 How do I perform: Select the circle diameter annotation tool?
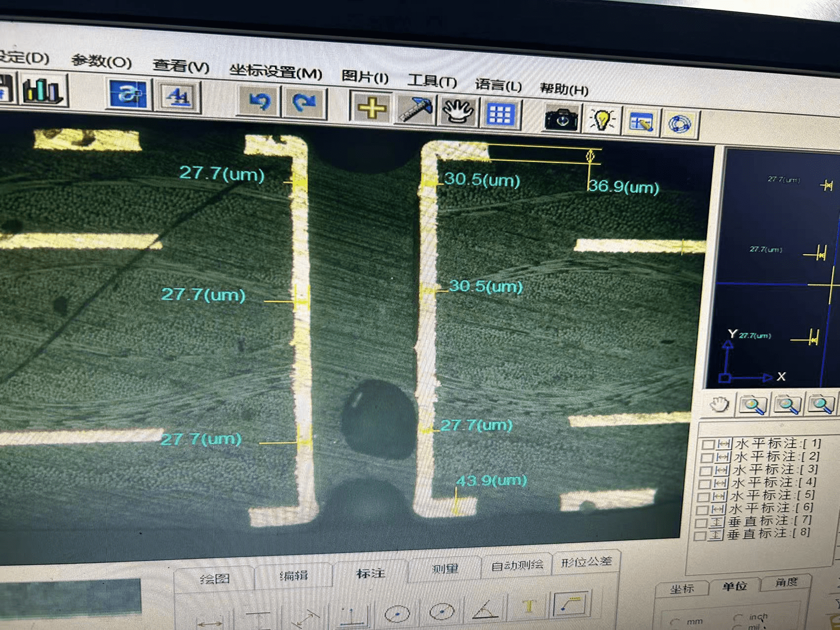[442, 611]
